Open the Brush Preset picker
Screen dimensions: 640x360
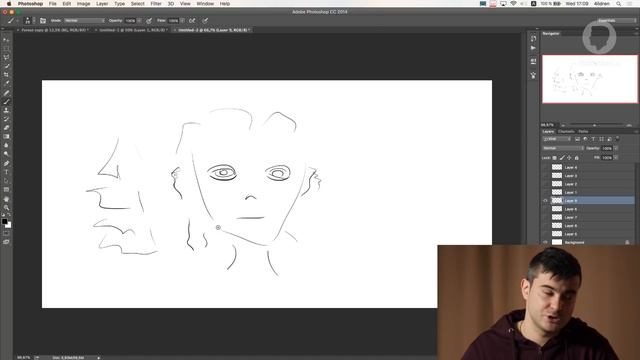click(x=28, y=20)
